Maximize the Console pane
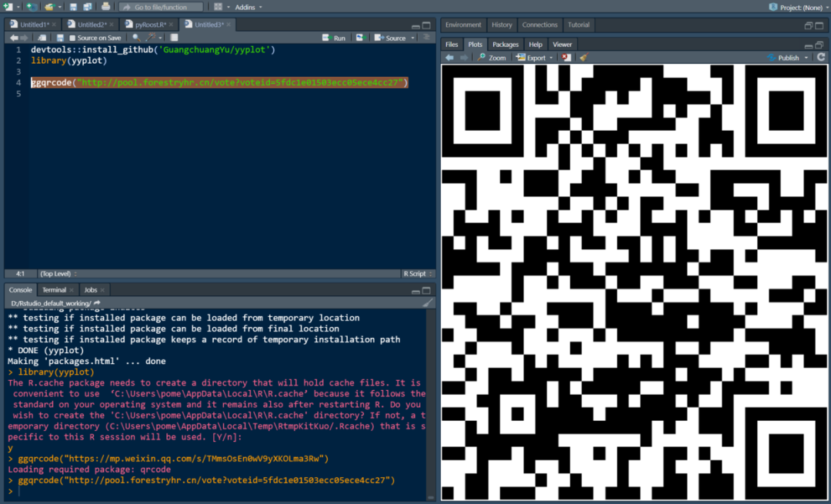This screenshot has height=504, width=831. [426, 290]
